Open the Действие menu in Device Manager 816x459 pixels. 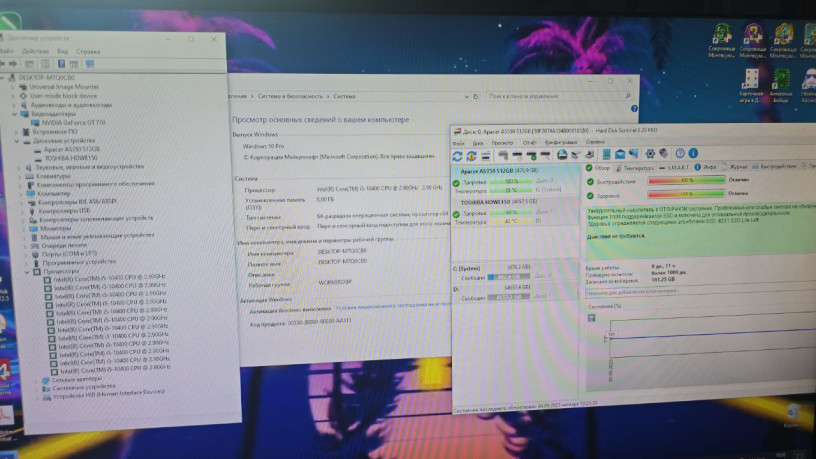(35, 52)
